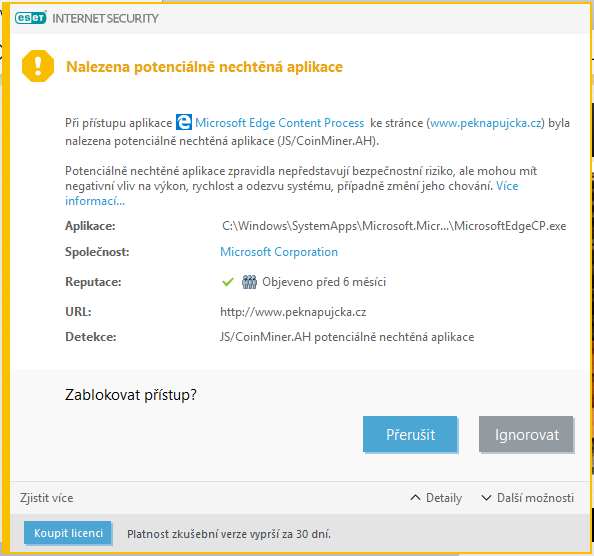Screen dimensions: 594x556
Task: Click the green reputation checkmark icon
Action: tap(228, 282)
